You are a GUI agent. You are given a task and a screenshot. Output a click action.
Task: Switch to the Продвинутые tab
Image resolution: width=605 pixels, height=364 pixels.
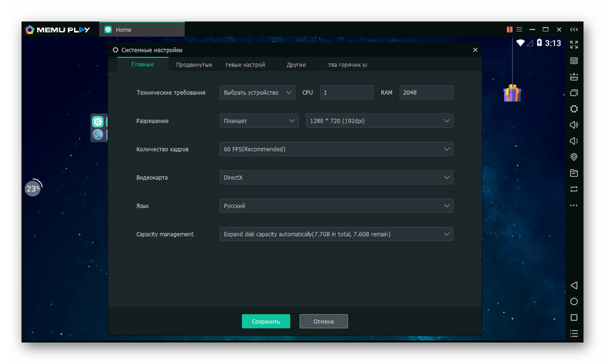coord(194,65)
